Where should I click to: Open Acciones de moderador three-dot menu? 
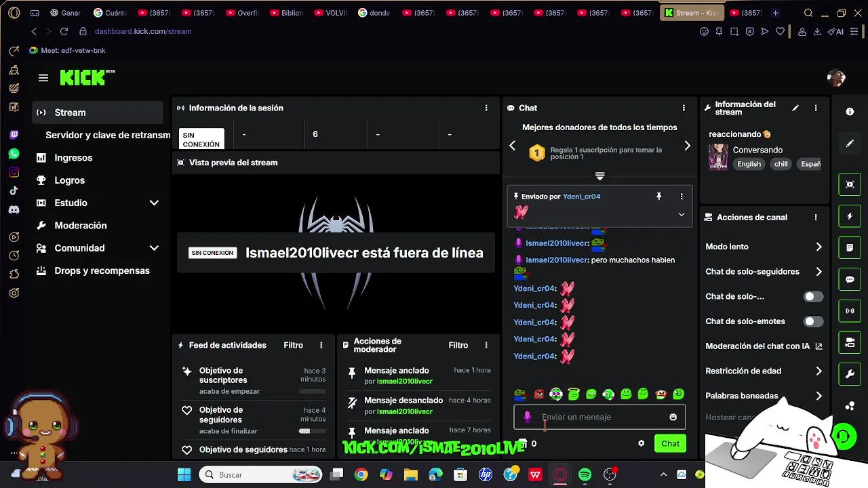click(486, 345)
